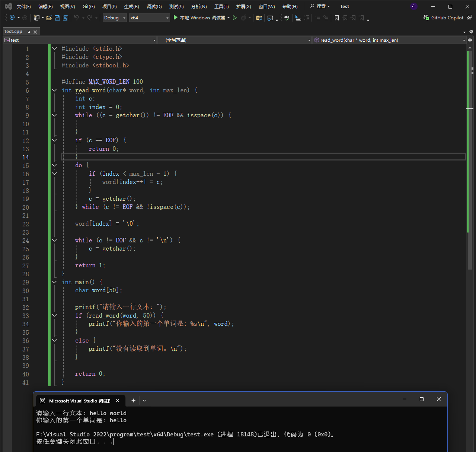The image size is (476, 452).
Task: Click the GitHub Copilot label
Action: tap(447, 17)
